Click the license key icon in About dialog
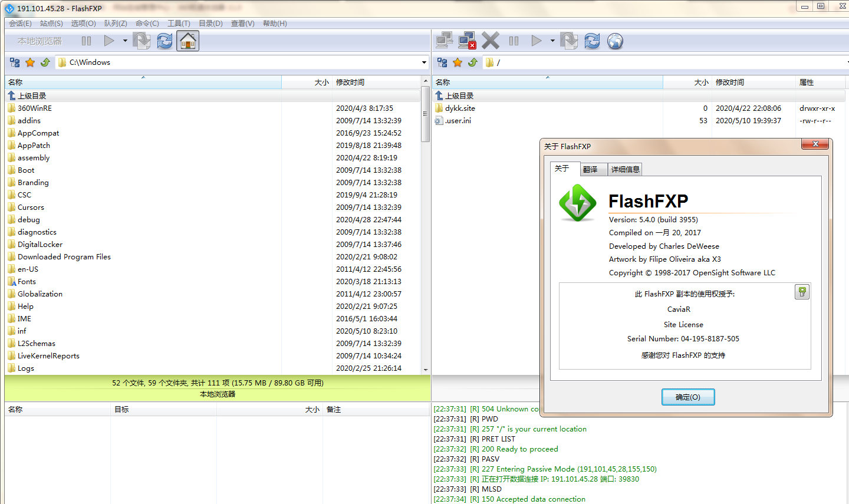Image resolution: width=849 pixels, height=504 pixels. pos(802,292)
